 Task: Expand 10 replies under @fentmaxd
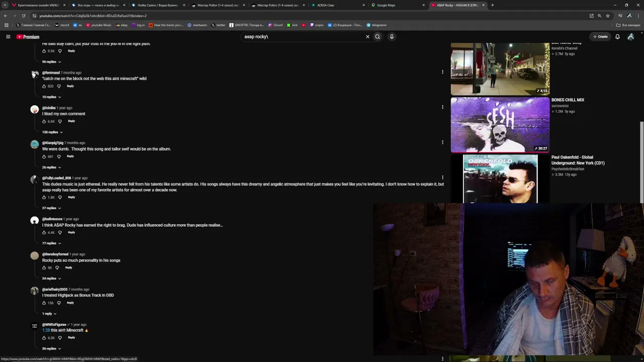51,97
